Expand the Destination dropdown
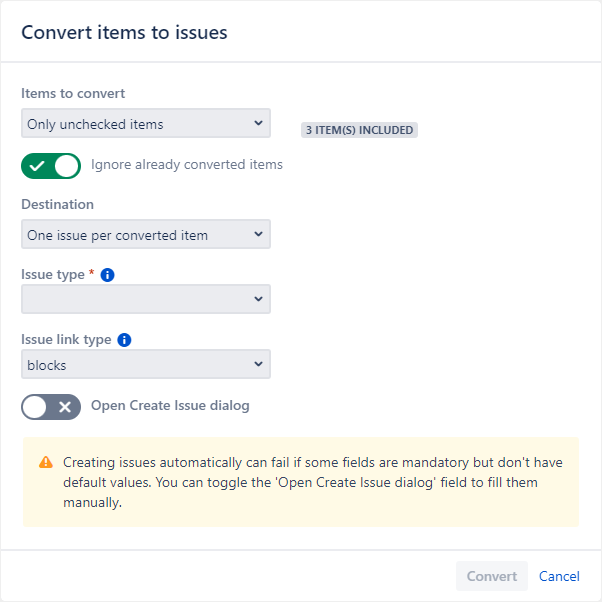Screen dimensions: 602x602 click(x=146, y=235)
